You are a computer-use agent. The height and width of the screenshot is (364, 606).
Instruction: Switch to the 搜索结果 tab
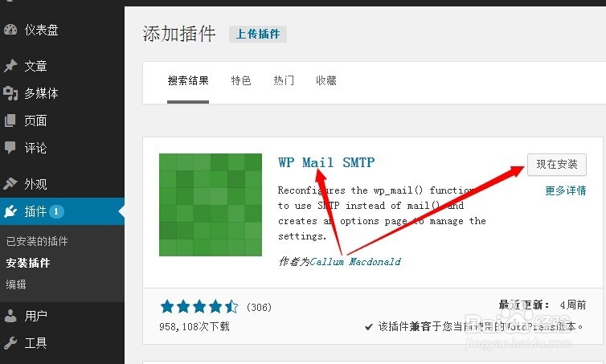click(188, 80)
